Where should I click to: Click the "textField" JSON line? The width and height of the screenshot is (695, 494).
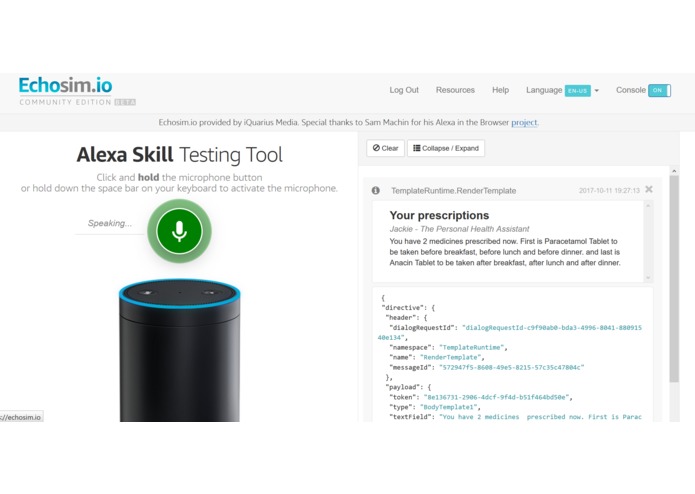pyautogui.click(x=515, y=417)
